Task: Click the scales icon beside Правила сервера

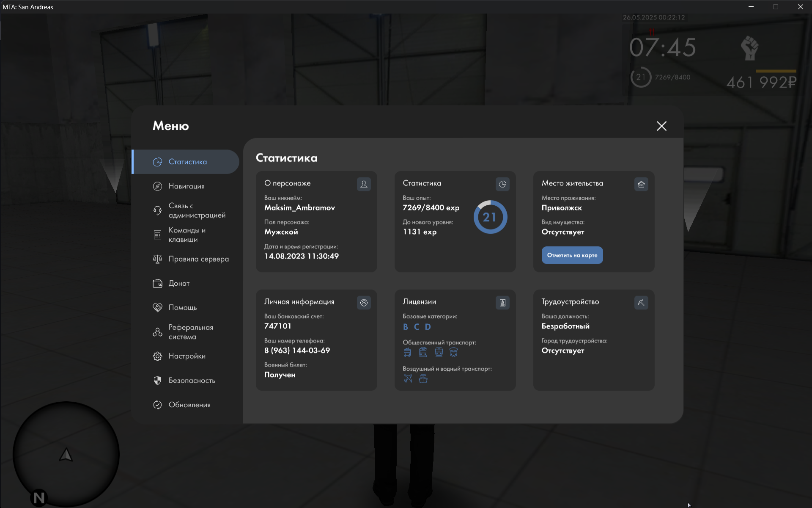Action: tap(157, 259)
